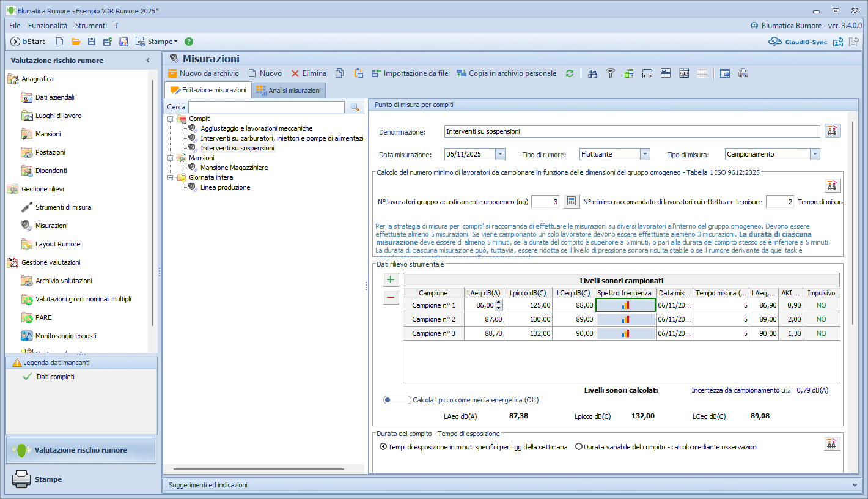Image resolution: width=868 pixels, height=499 pixels.
Task: Click the printer icon in Misurazioni toolbar
Action: pos(743,73)
